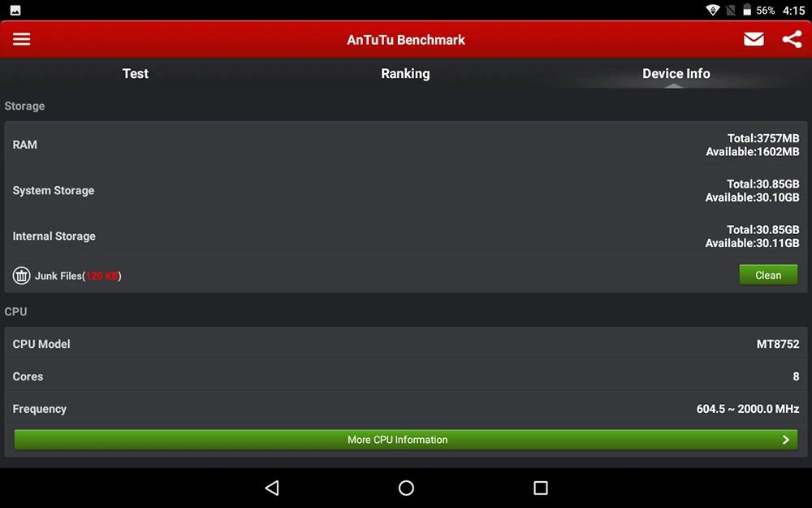Clean the junk files

(768, 276)
